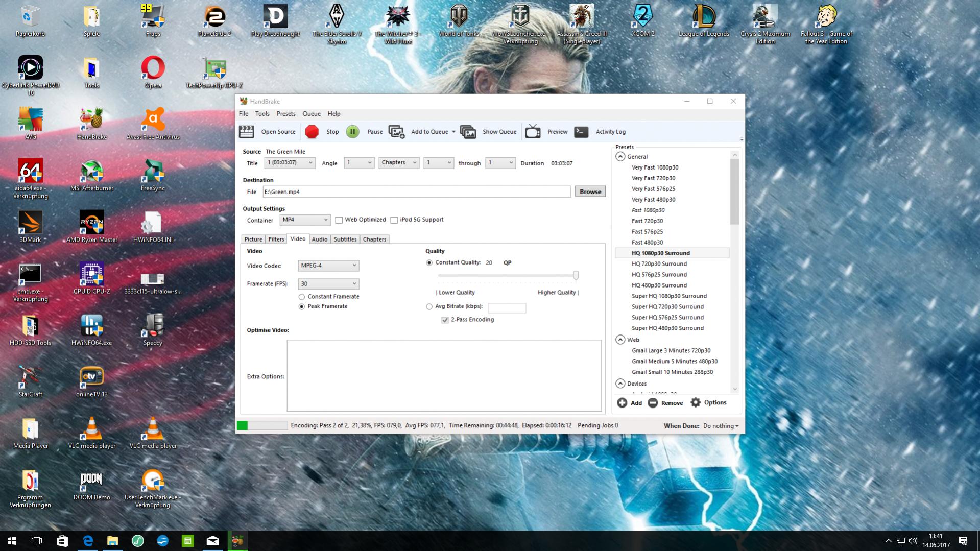Open the Chapters range type dropdown
This screenshot has width=980, height=551.
(399, 163)
